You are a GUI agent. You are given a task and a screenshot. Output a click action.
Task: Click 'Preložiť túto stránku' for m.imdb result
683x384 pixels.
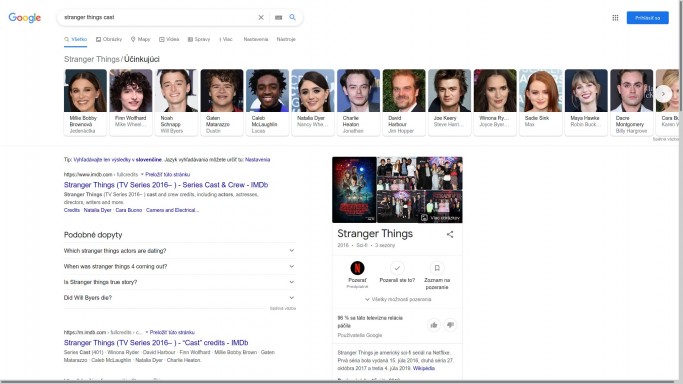coord(172,333)
